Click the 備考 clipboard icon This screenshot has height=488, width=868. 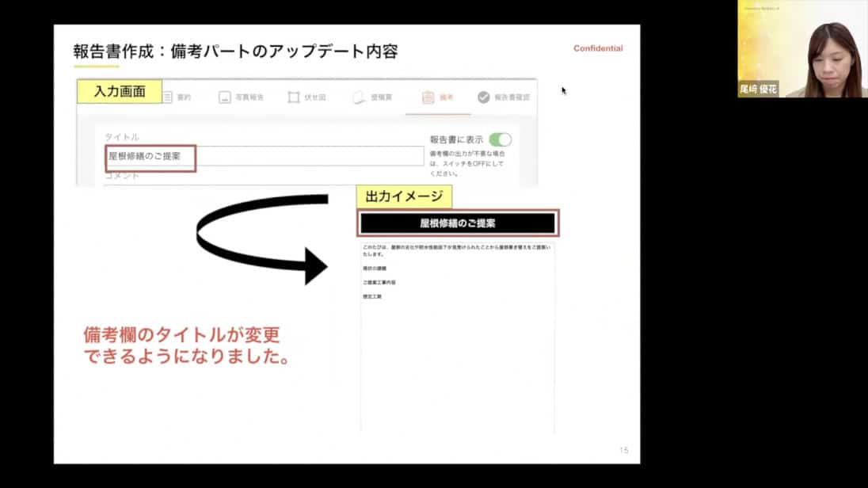tap(428, 97)
